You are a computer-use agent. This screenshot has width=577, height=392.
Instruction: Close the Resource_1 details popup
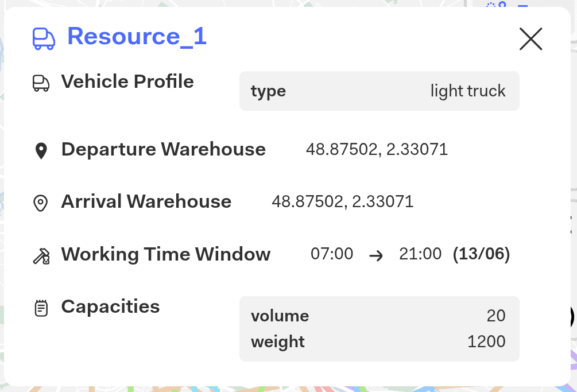click(530, 38)
